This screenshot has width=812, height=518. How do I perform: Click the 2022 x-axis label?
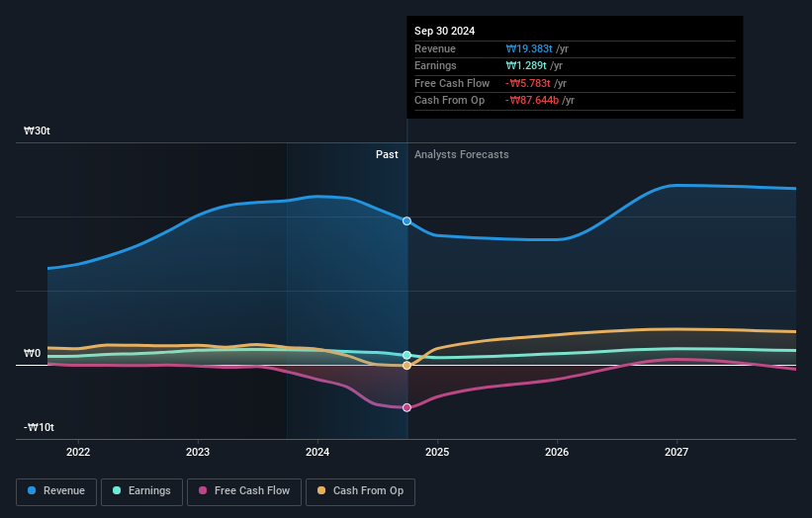pyautogui.click(x=78, y=453)
